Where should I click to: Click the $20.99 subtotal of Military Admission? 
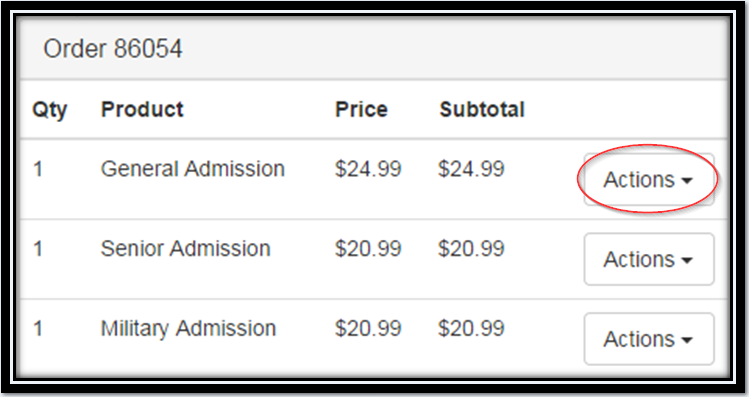[471, 329]
